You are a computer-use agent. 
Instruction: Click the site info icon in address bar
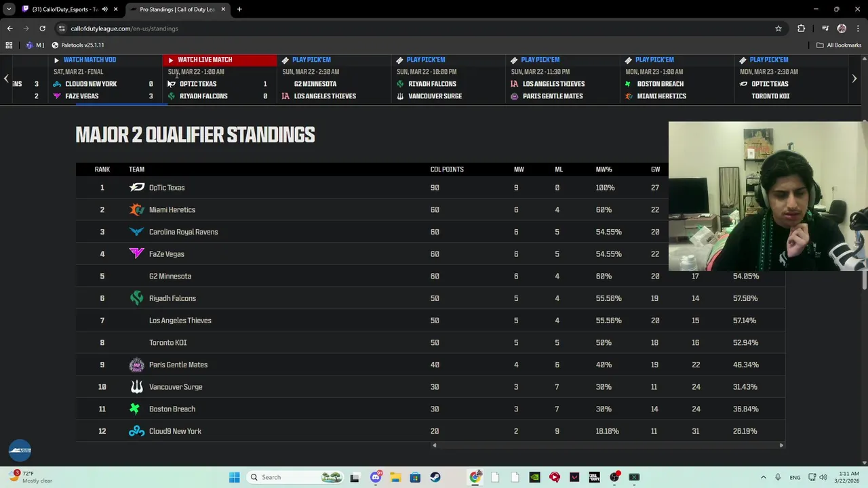click(62, 28)
